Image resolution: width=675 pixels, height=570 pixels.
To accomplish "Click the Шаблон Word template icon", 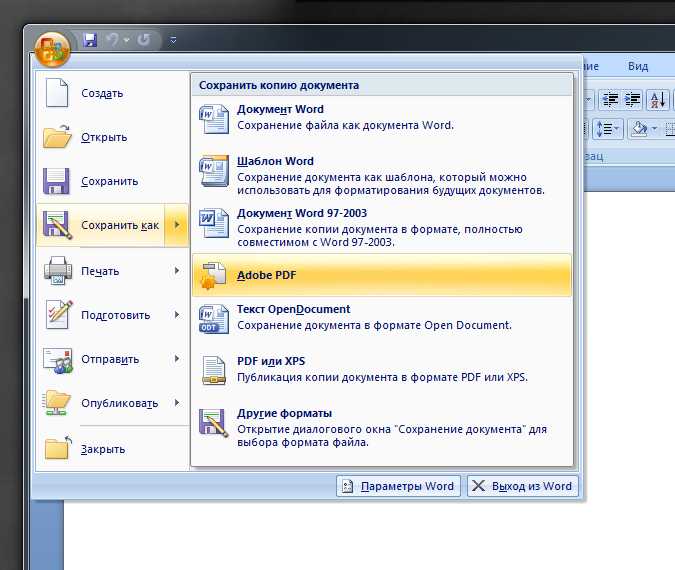I will click(x=214, y=171).
